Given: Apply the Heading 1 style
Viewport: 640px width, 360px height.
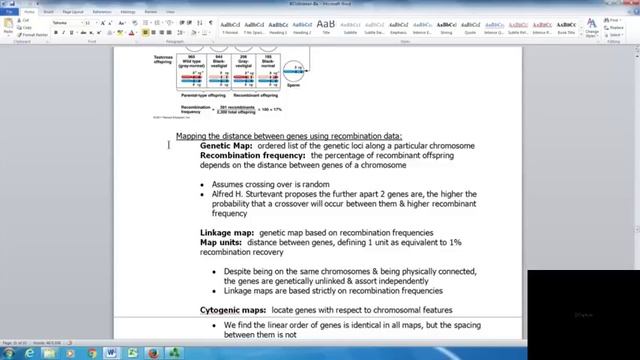Looking at the screenshot, I should click(278, 27).
